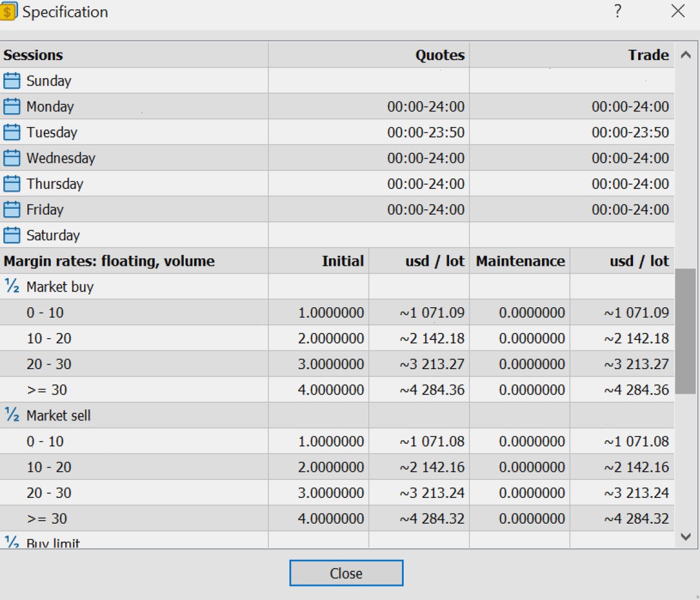Screen dimensions: 700x600
Task: Select the Tuesday trade time 00:00-23:50
Action: pyautogui.click(x=630, y=132)
